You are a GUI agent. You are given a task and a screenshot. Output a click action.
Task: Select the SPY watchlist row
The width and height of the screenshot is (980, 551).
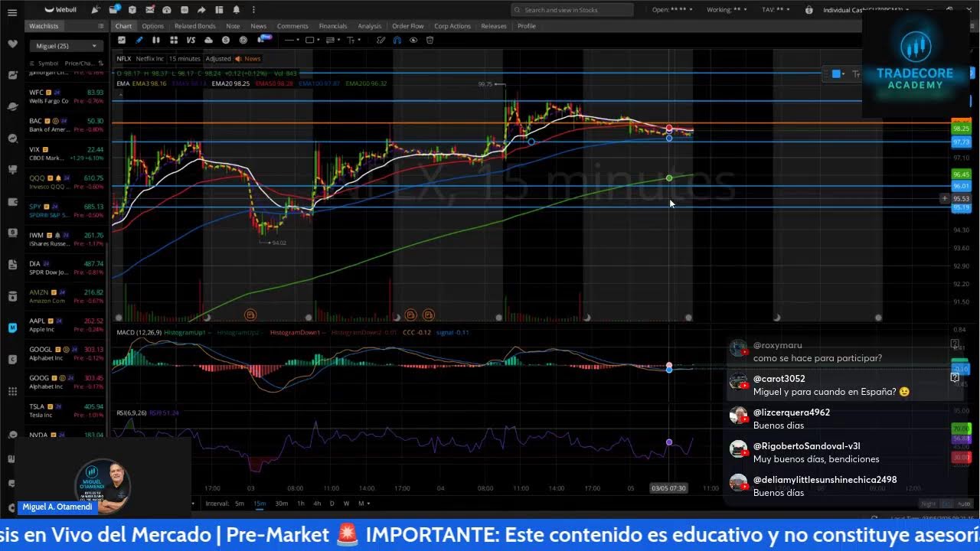tap(67, 210)
